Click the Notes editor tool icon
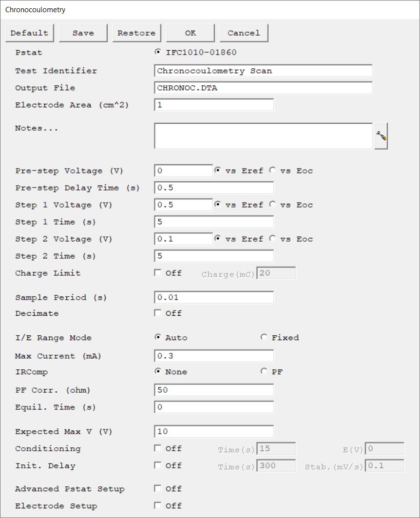Screen dimensions: 420x518 (381, 136)
